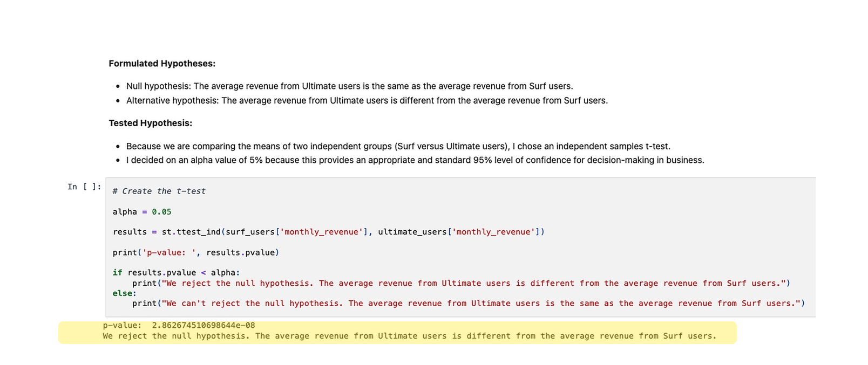Click the p-value 2.862674510698644e-08 output
Image resolution: width=868 pixels, height=365 pixels.
[179, 326]
